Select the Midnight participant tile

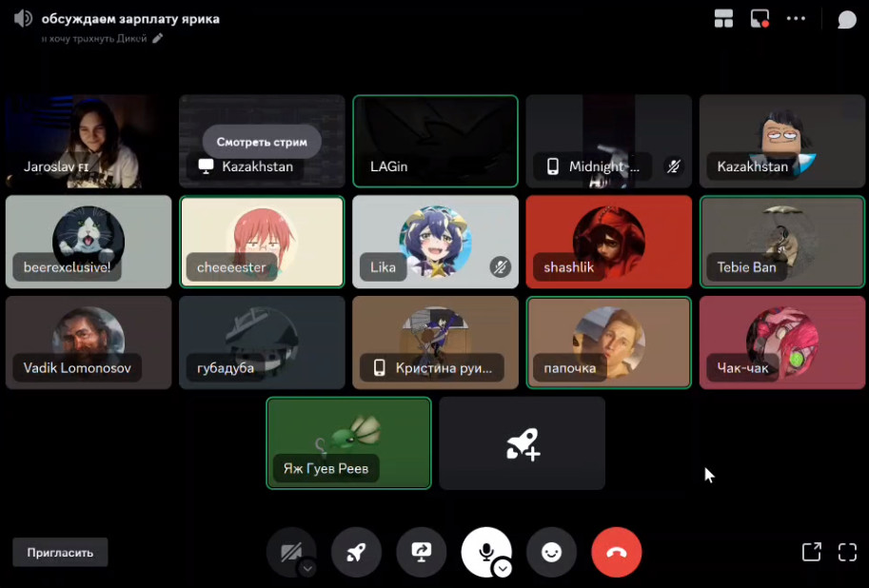609,142
